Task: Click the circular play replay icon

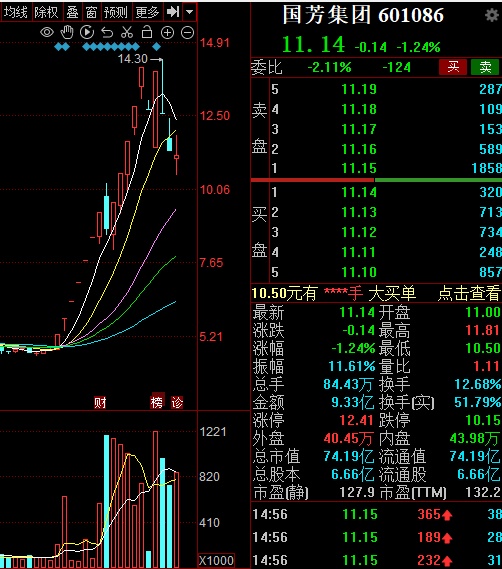Action: (x=87, y=32)
